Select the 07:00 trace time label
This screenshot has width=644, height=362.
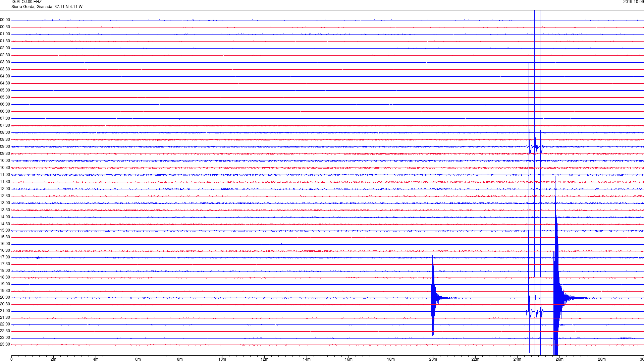pyautogui.click(x=5, y=118)
